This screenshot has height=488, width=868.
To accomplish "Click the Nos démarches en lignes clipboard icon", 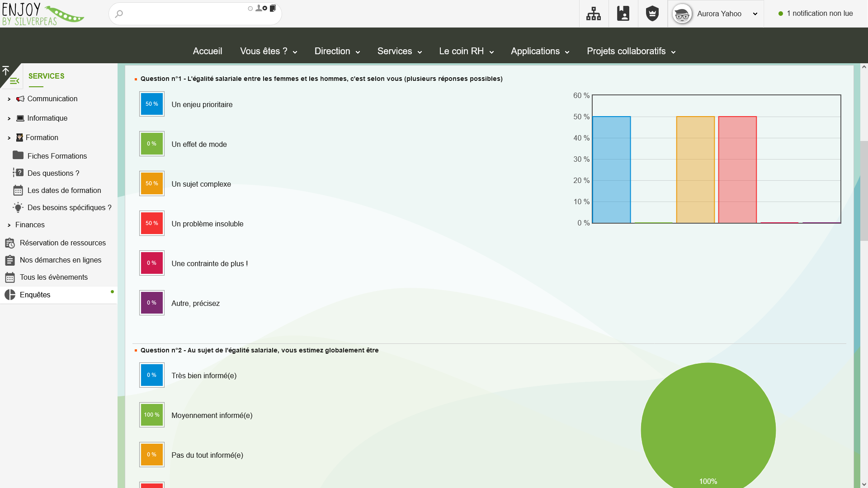I will coord(10,260).
